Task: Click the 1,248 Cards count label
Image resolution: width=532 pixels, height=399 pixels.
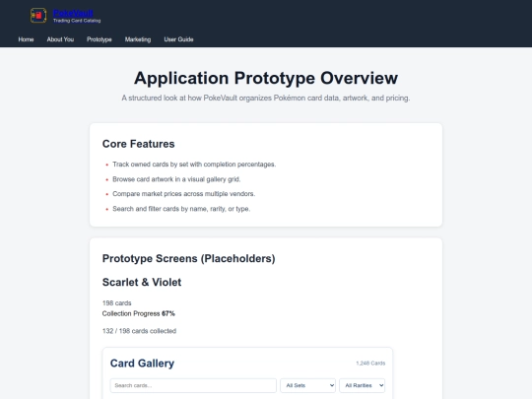Action: pos(370,363)
